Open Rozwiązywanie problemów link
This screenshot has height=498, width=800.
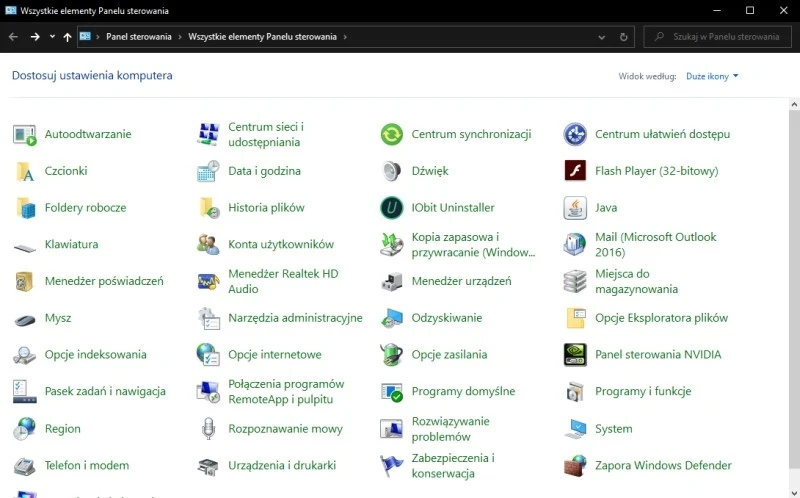pyautogui.click(x=451, y=429)
